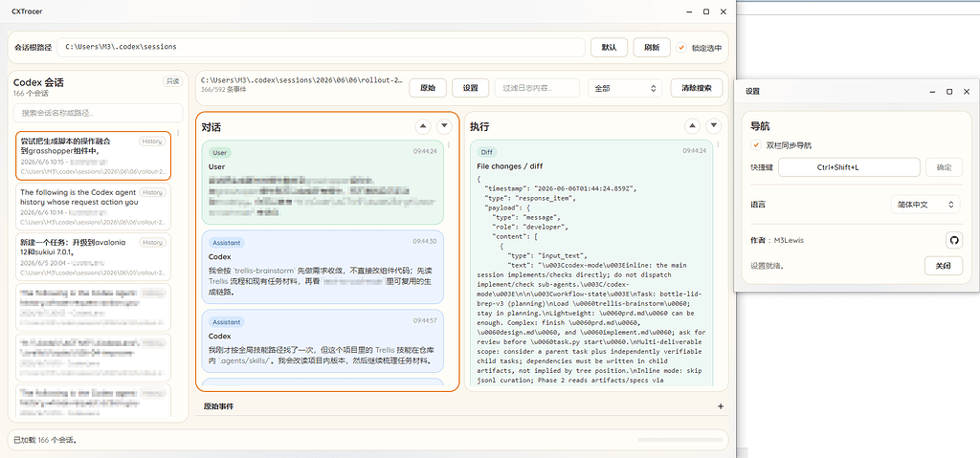Open the 全部 filter dropdown
Viewport: 980px width, 458px height.
tap(624, 88)
